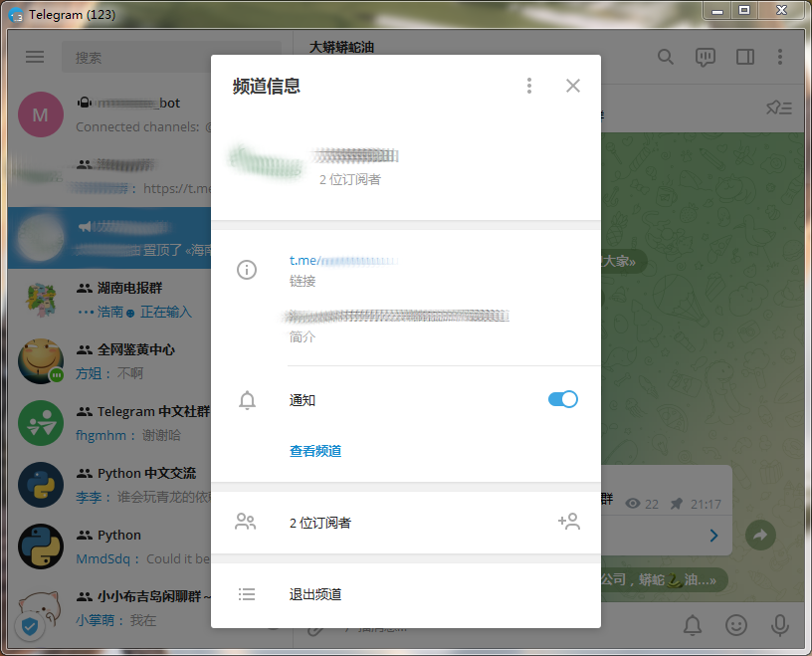Click the list icon beside 退出频道
Screen dimensions: 812x656
point(247,594)
